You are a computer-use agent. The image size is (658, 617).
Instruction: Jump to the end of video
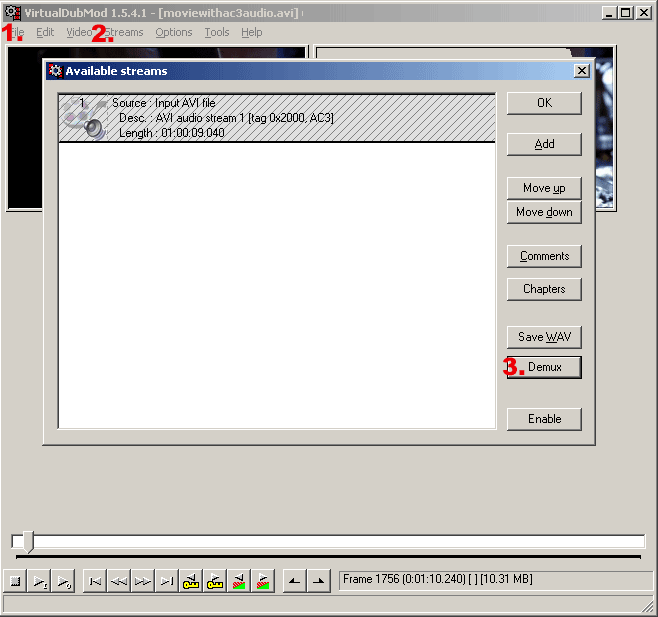(x=167, y=581)
